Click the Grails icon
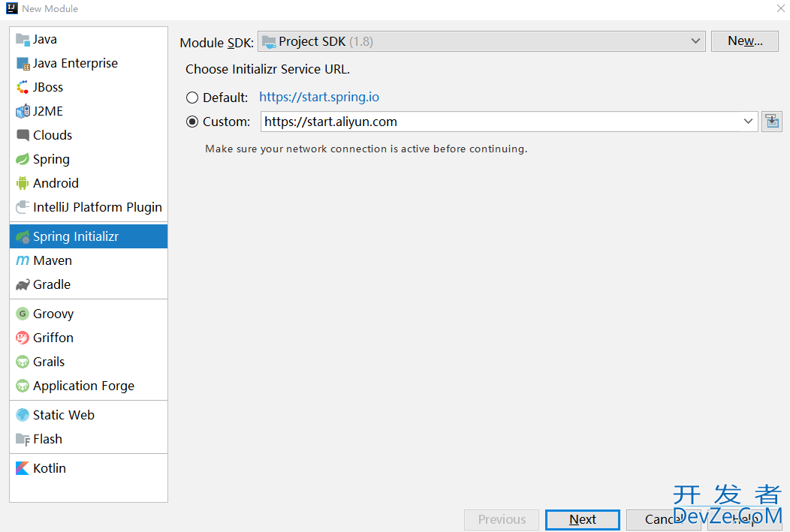Screen dimensions: 790x532 point(23,362)
